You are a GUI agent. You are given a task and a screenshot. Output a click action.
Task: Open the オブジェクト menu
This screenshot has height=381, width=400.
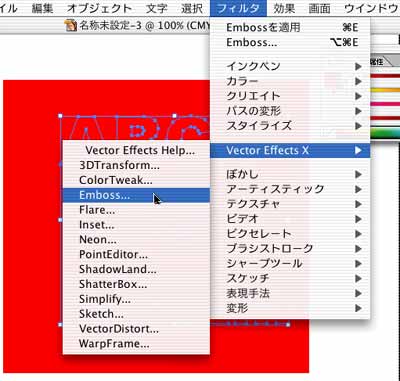tap(99, 8)
